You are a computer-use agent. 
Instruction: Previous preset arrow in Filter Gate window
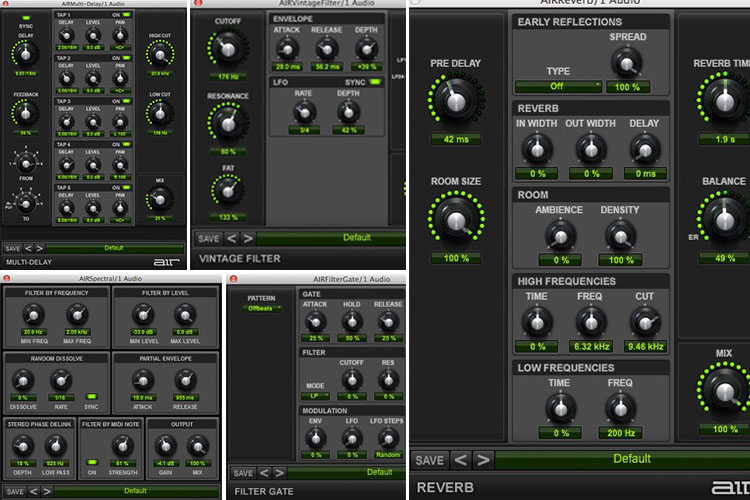(264, 473)
